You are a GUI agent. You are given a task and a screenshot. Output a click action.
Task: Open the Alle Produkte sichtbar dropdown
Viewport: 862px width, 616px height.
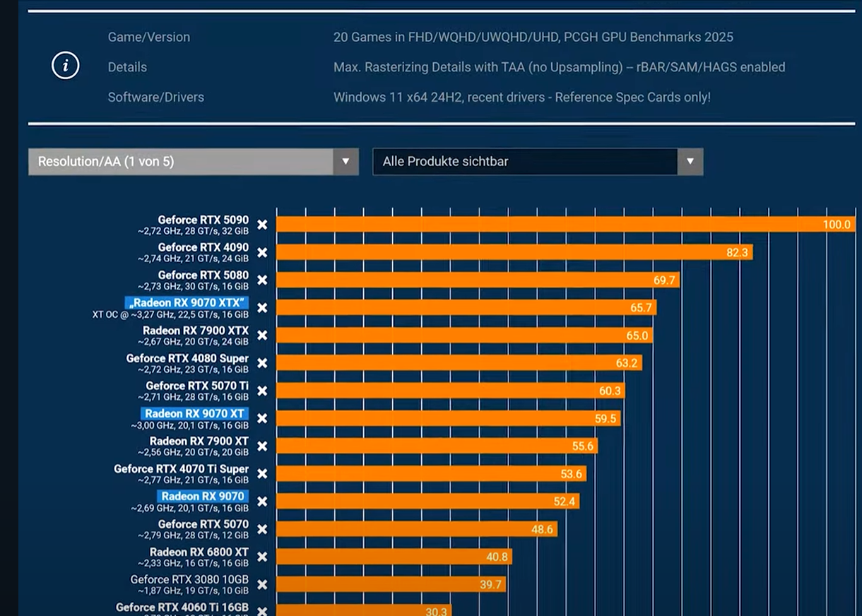(538, 161)
